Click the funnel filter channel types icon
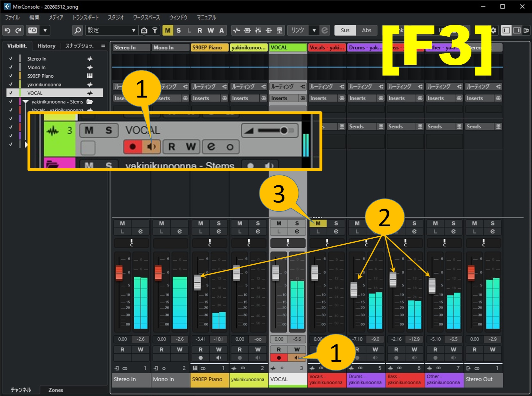532x396 pixels. pyautogui.click(x=155, y=30)
